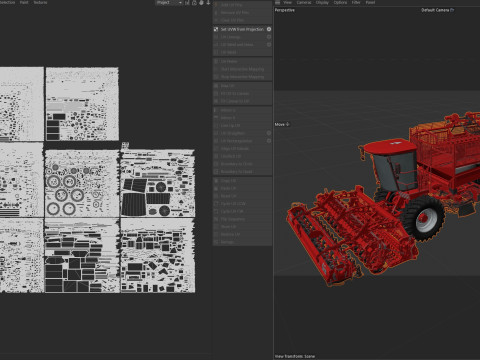Run Boundary to Circle command

[x=242, y=164]
